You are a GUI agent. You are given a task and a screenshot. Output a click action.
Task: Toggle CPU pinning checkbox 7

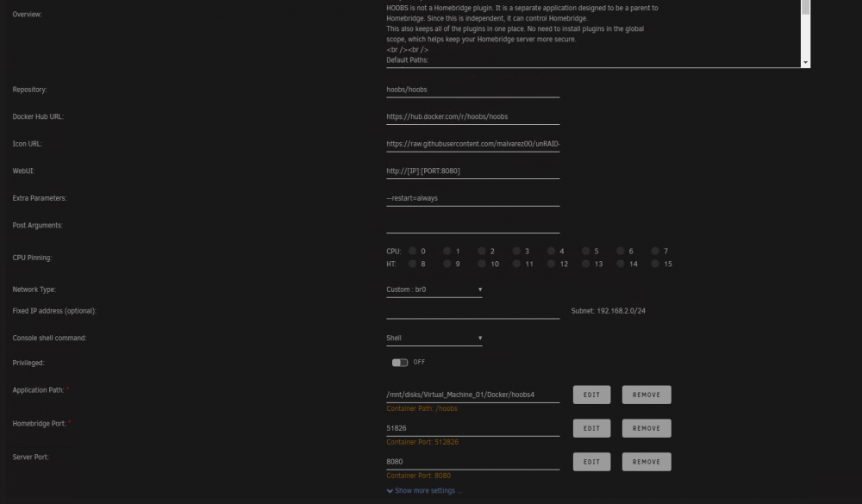(x=655, y=252)
